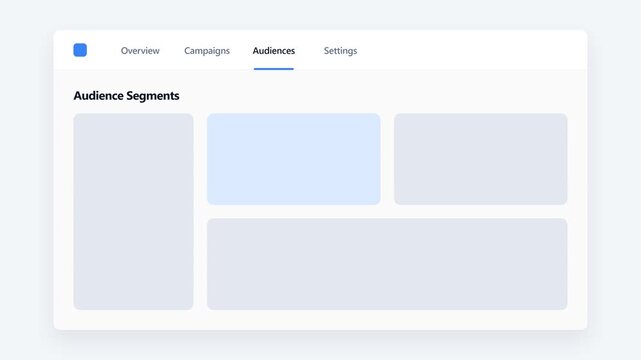641x360 pixels.
Task: Click the Audience Segments heading
Action: [126, 96]
